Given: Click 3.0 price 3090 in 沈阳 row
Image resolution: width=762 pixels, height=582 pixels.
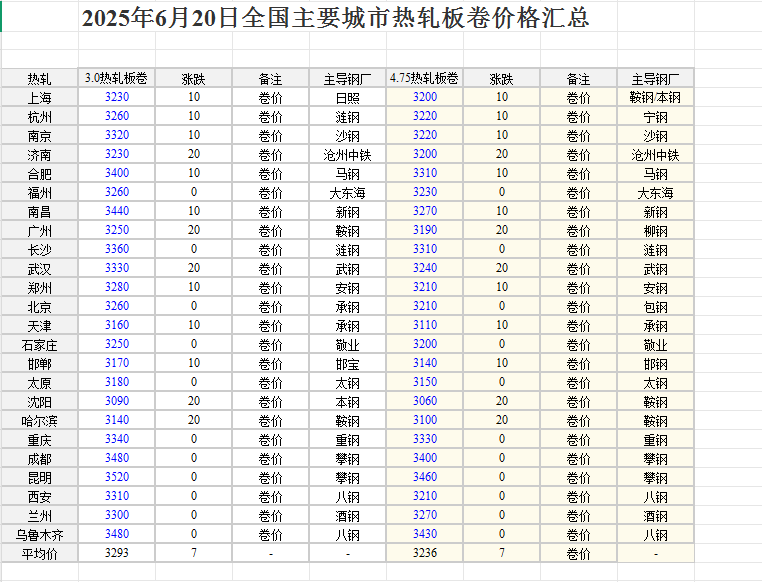Looking at the screenshot, I should coord(117,401).
